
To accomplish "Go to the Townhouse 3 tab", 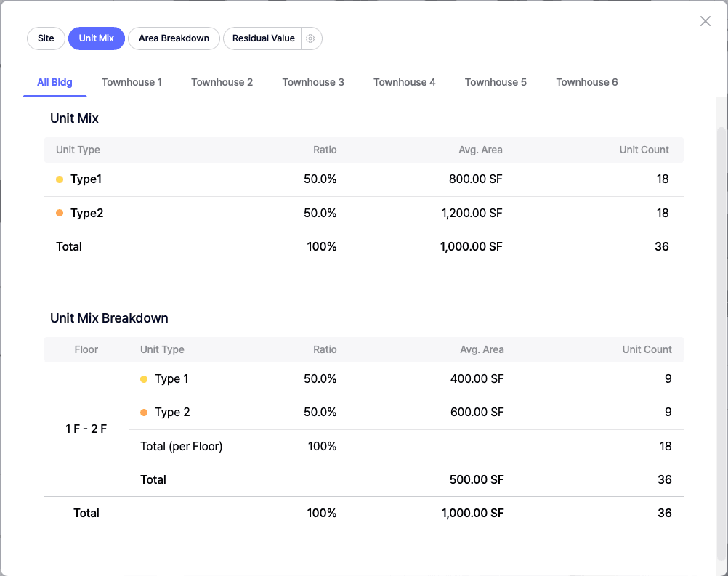I will 313,82.
